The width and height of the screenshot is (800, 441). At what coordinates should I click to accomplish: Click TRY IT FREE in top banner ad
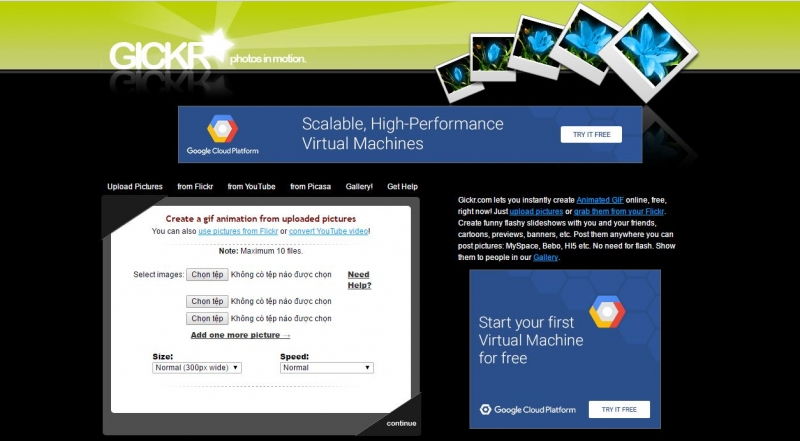[x=591, y=135]
